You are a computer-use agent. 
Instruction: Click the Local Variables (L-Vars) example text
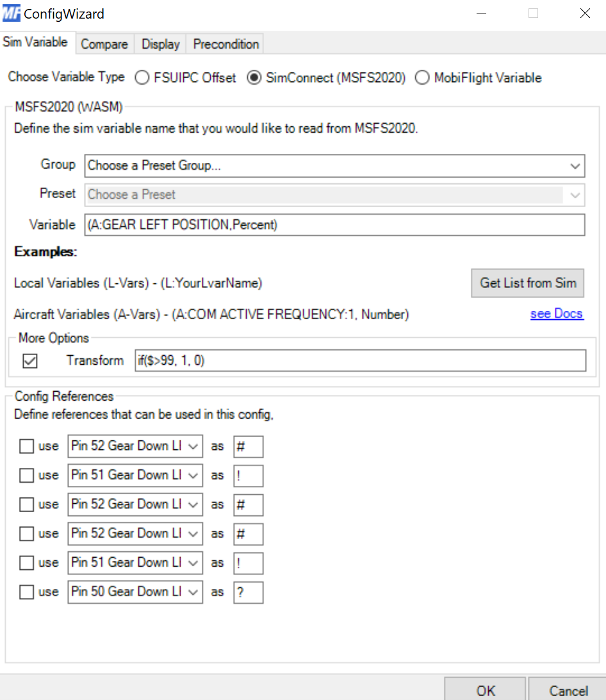pyautogui.click(x=138, y=283)
